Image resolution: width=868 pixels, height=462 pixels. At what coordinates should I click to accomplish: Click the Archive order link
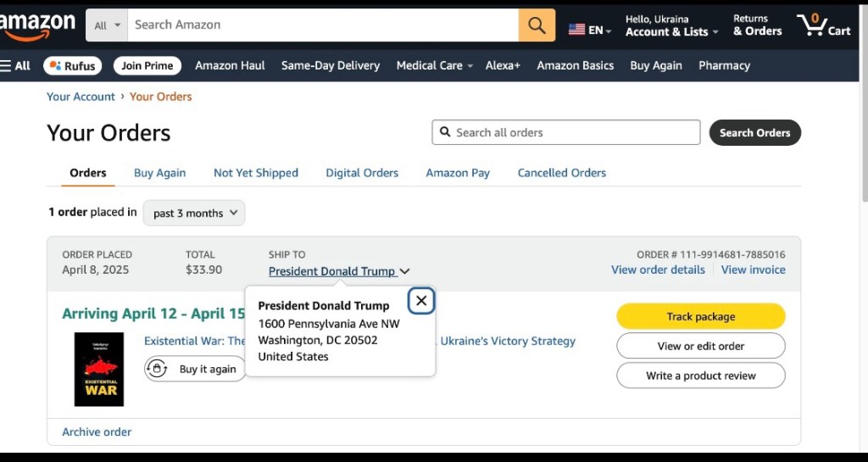click(97, 432)
